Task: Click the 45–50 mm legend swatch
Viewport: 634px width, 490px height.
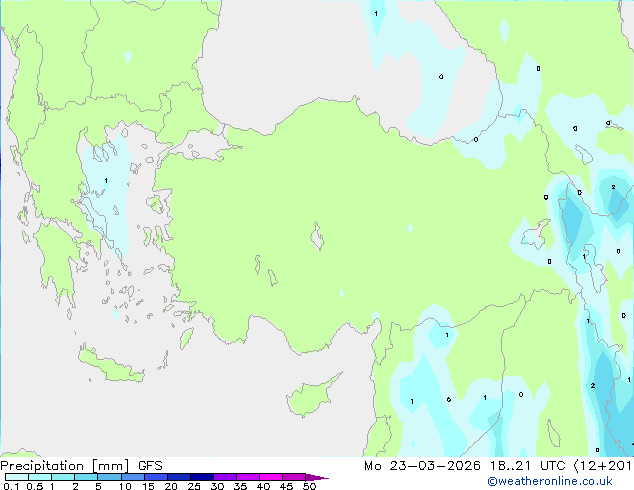Action: tap(294, 477)
